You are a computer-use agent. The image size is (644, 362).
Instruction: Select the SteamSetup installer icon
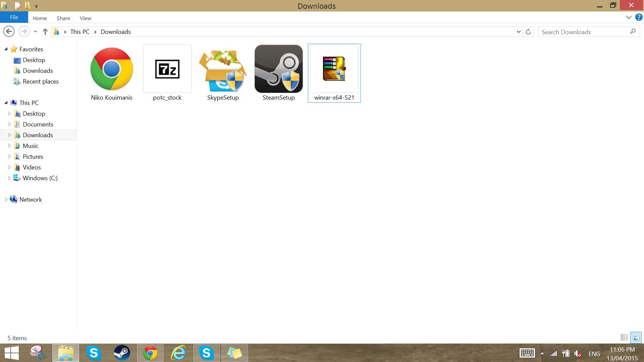pyautogui.click(x=279, y=69)
